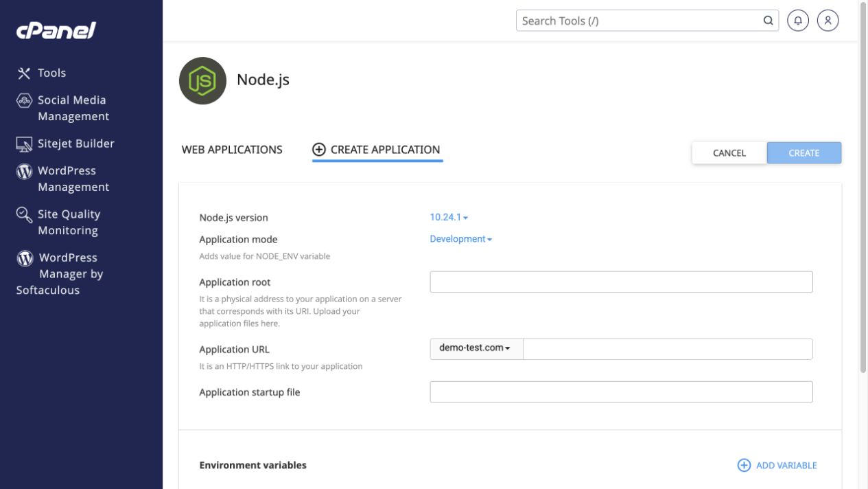868x489 pixels.
Task: Click the search magnifier icon
Action: coord(768,21)
